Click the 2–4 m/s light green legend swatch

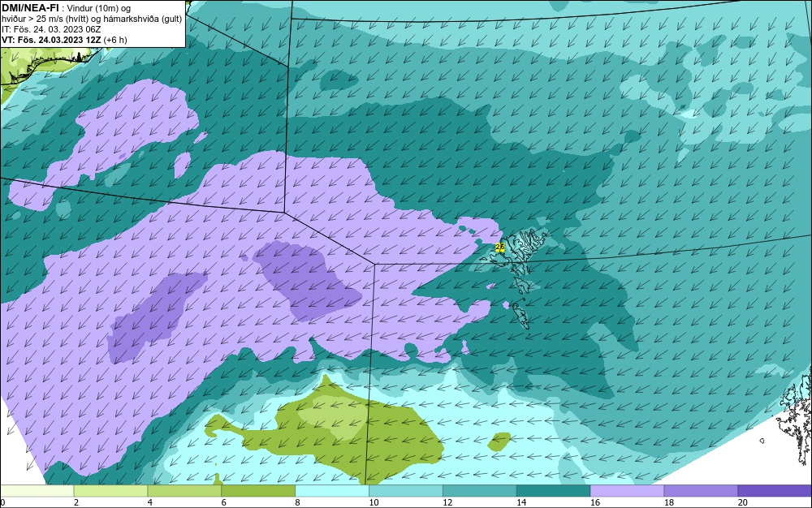click(x=110, y=490)
